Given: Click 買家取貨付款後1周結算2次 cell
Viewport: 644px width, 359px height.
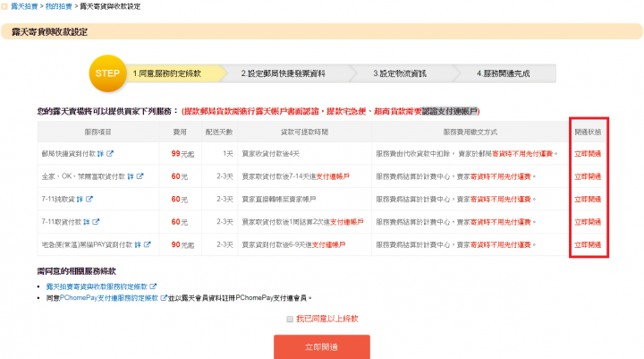Looking at the screenshot, I should (302, 222).
